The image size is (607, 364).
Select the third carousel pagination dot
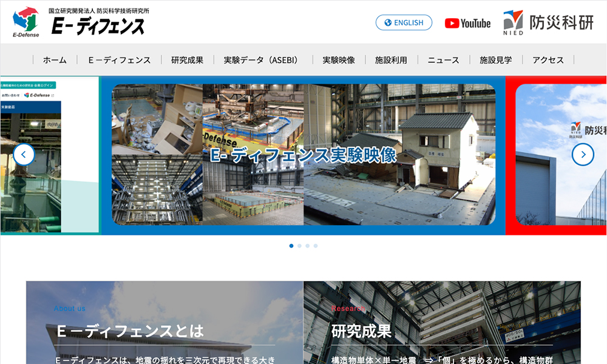[x=308, y=246]
